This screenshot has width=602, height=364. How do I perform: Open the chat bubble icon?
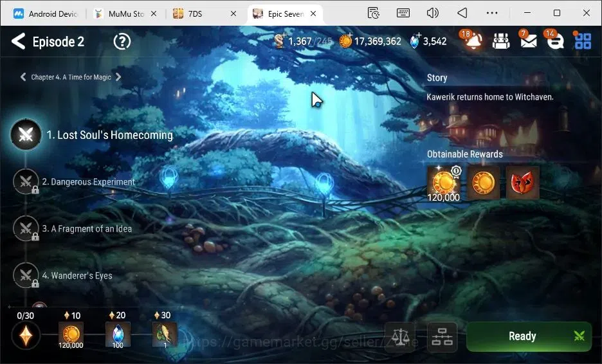pos(555,39)
